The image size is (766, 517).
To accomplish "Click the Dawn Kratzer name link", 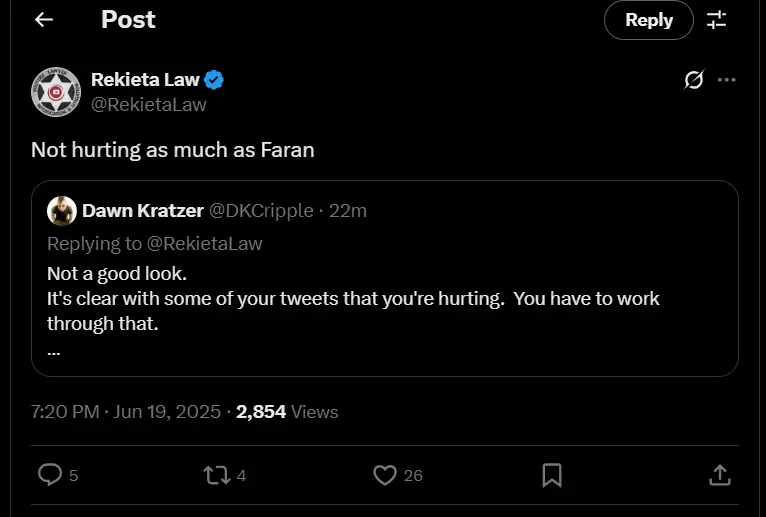I will [143, 211].
